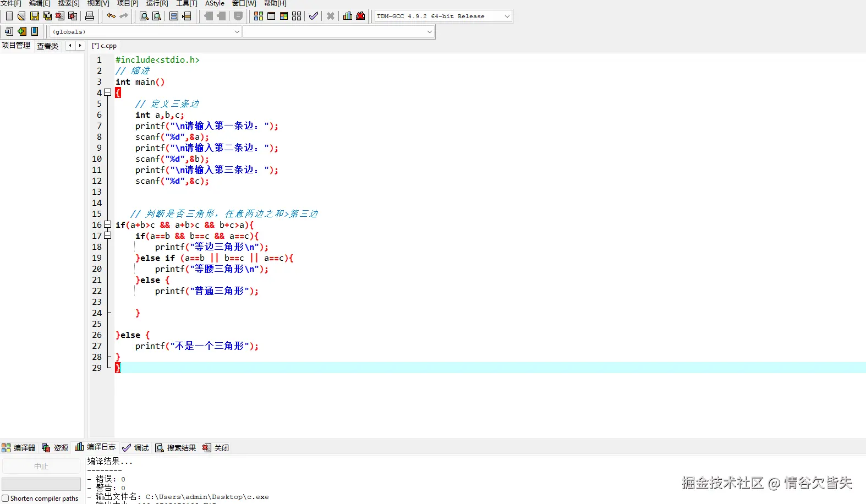Open the 帮助[H] menu
Screen dimensions: 866x504
(x=275, y=3)
